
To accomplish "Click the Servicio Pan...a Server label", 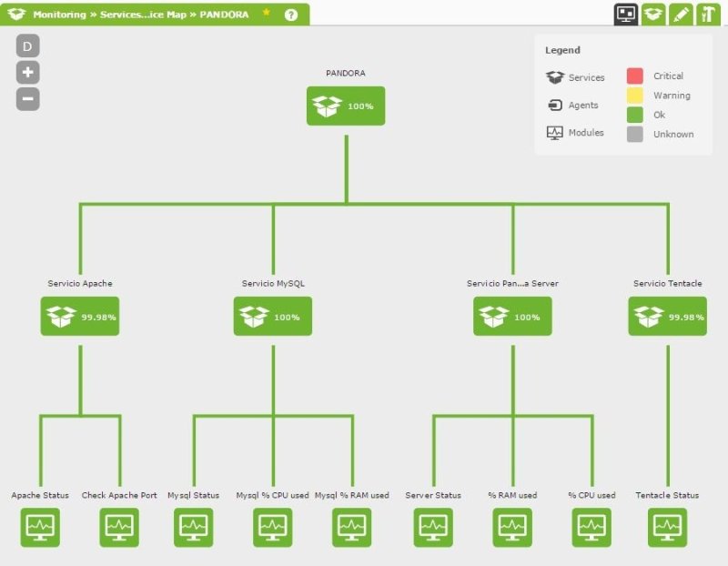I will [x=512, y=283].
